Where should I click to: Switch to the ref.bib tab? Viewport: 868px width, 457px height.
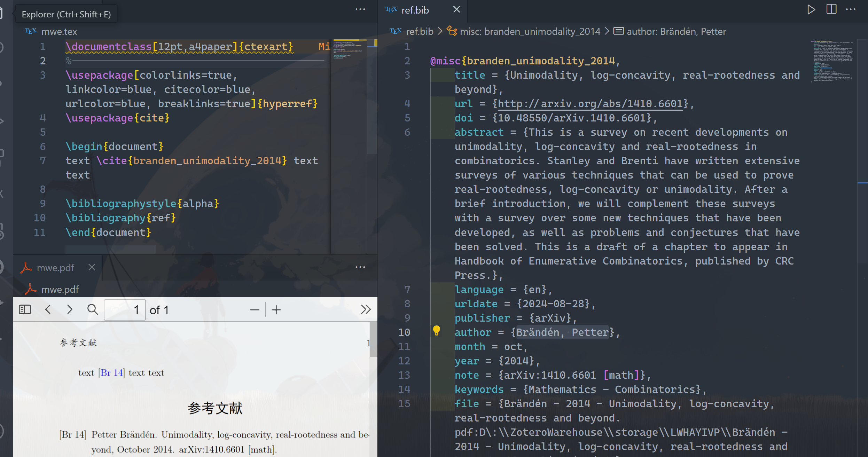tap(415, 10)
